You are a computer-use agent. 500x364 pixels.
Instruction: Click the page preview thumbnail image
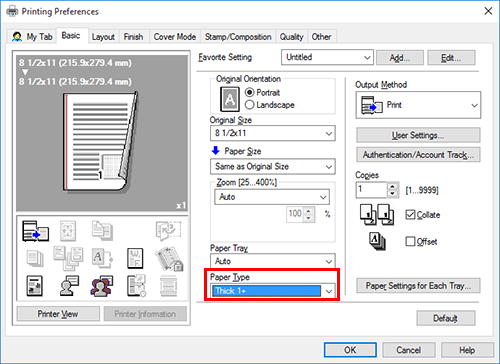[x=100, y=142]
